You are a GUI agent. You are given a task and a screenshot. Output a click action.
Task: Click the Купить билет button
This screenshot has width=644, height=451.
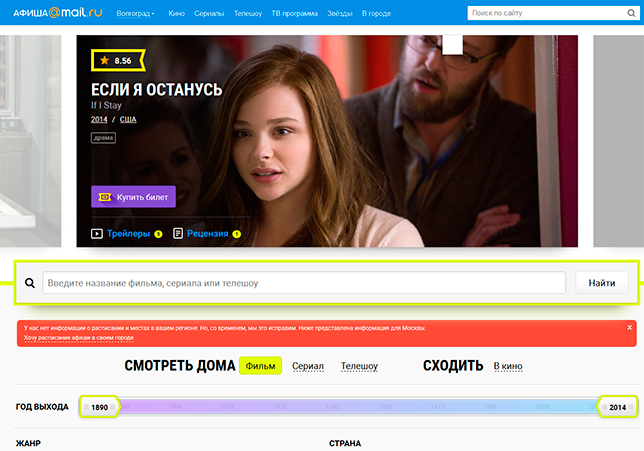point(133,197)
